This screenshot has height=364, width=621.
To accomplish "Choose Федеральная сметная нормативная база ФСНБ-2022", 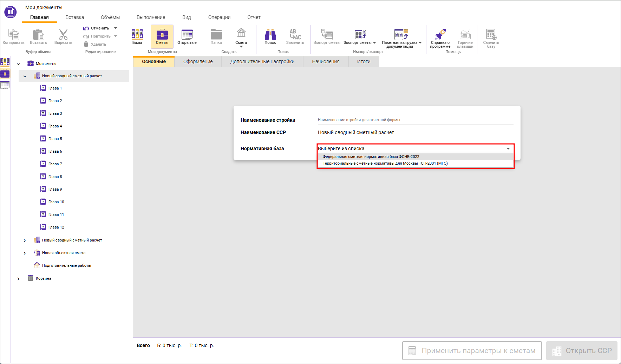I will click(x=371, y=157).
